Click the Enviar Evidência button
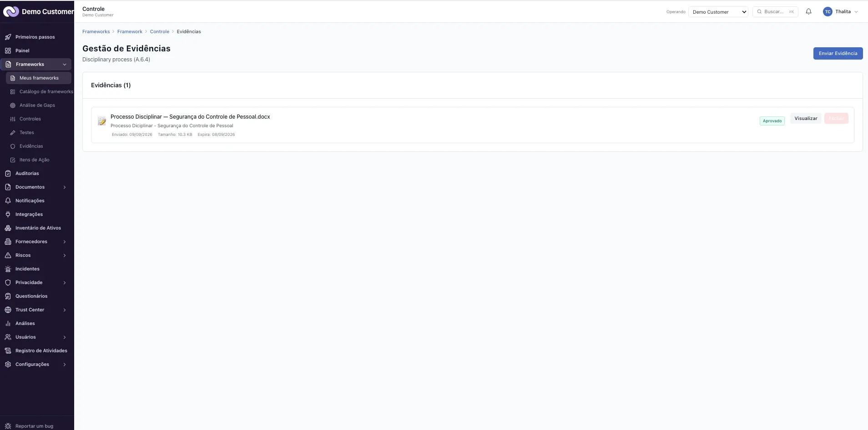This screenshot has width=868, height=430. pos(838,53)
